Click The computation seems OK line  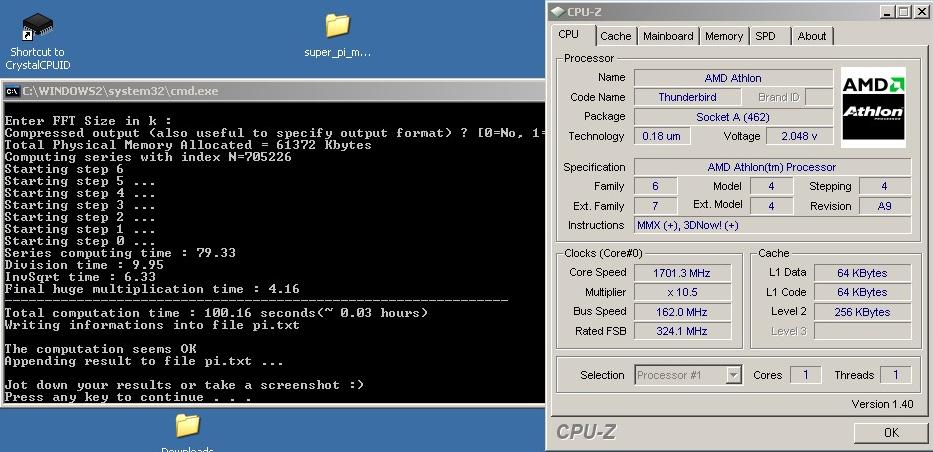tap(100, 349)
